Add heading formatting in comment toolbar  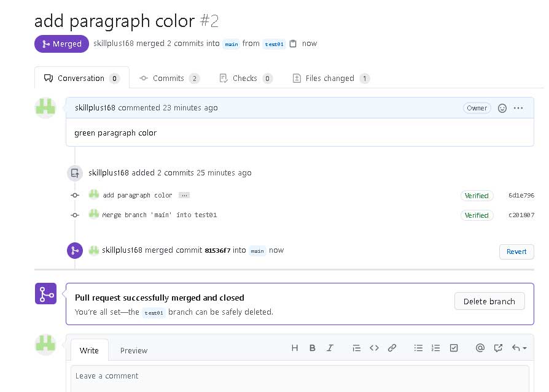[x=295, y=348]
